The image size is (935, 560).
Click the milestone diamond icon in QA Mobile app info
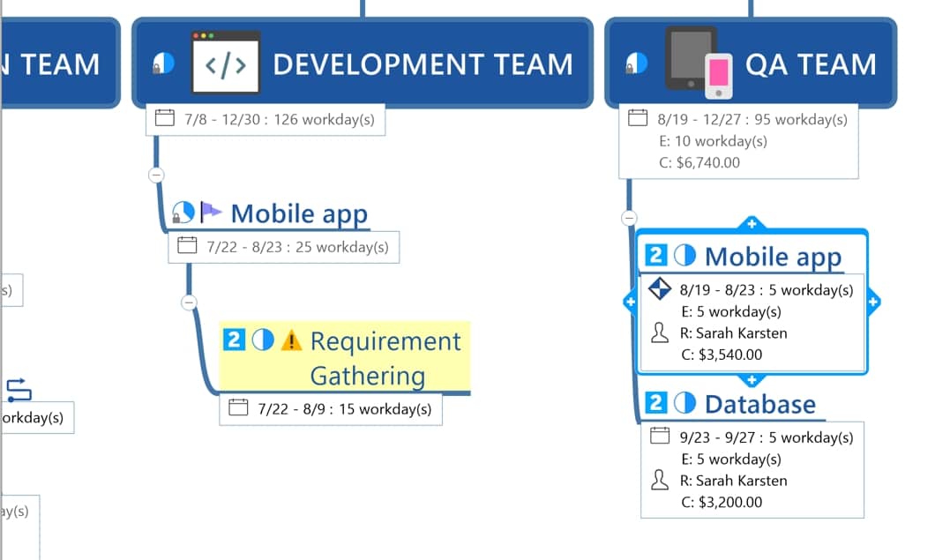click(x=660, y=289)
